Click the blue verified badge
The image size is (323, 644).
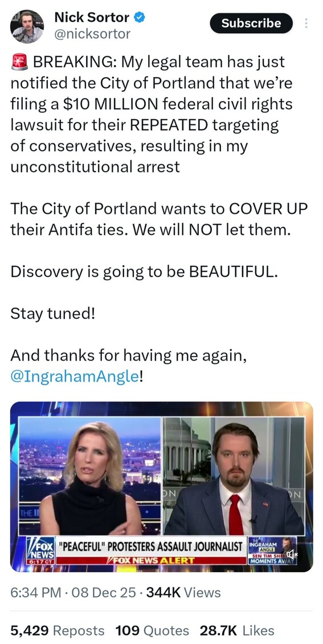(140, 17)
